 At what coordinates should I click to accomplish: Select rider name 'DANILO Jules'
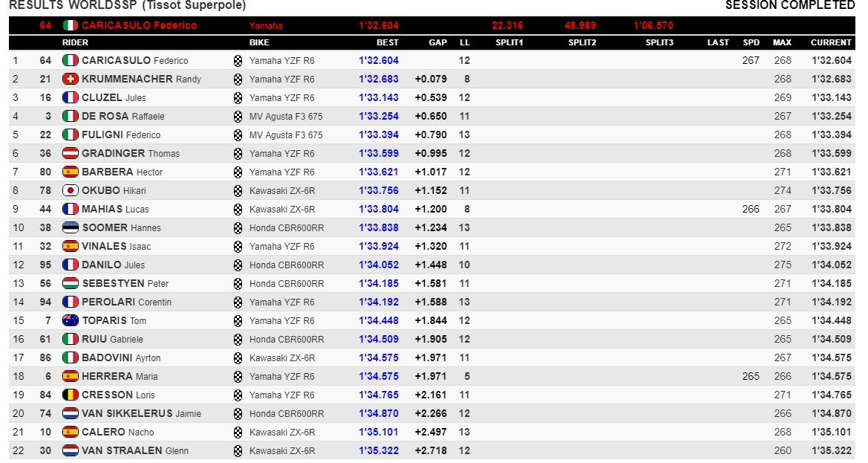[x=114, y=265]
